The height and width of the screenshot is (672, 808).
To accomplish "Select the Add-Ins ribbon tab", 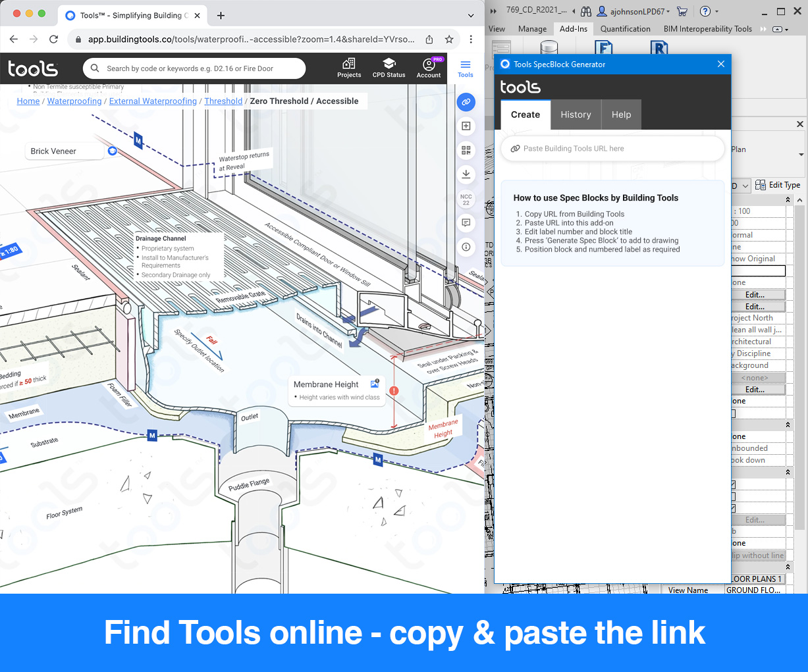I will pos(574,29).
